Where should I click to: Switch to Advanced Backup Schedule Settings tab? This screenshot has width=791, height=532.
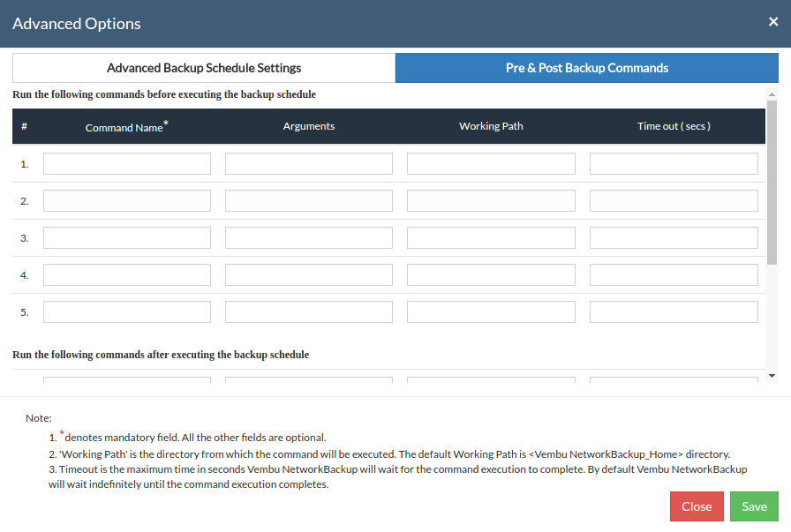pos(204,68)
